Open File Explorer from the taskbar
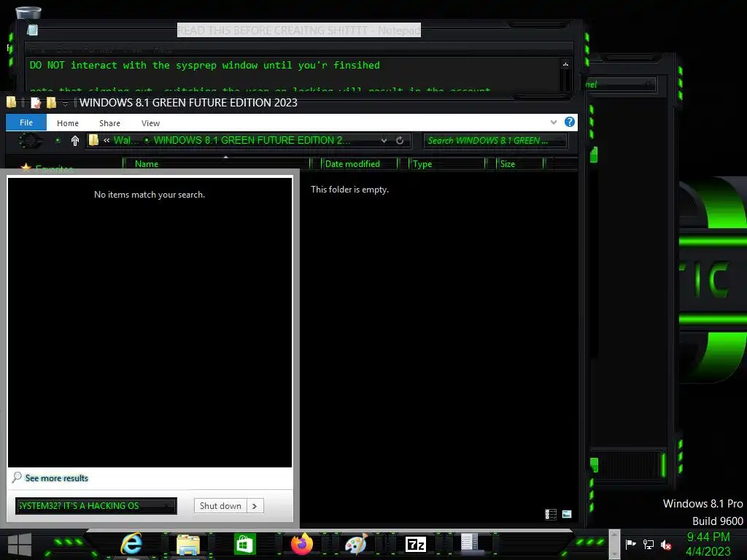Screen dimensions: 747x560 187,544
